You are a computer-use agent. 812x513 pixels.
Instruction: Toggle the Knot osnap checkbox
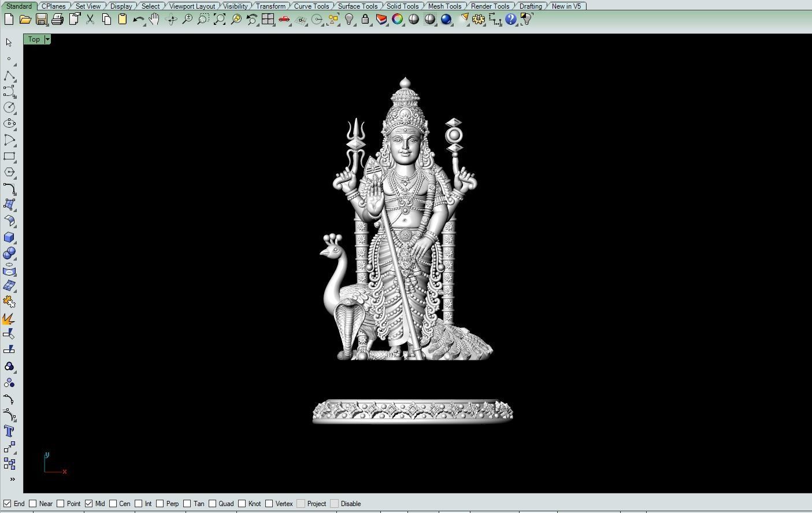(x=242, y=504)
